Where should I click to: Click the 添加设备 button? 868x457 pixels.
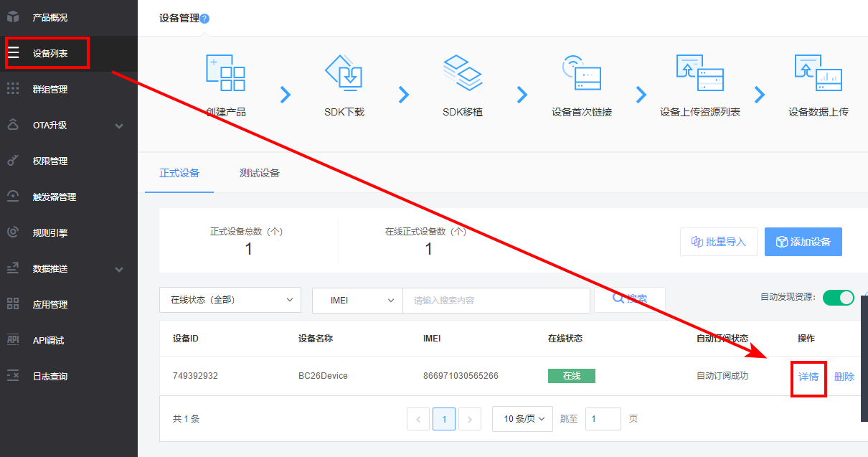pyautogui.click(x=803, y=242)
